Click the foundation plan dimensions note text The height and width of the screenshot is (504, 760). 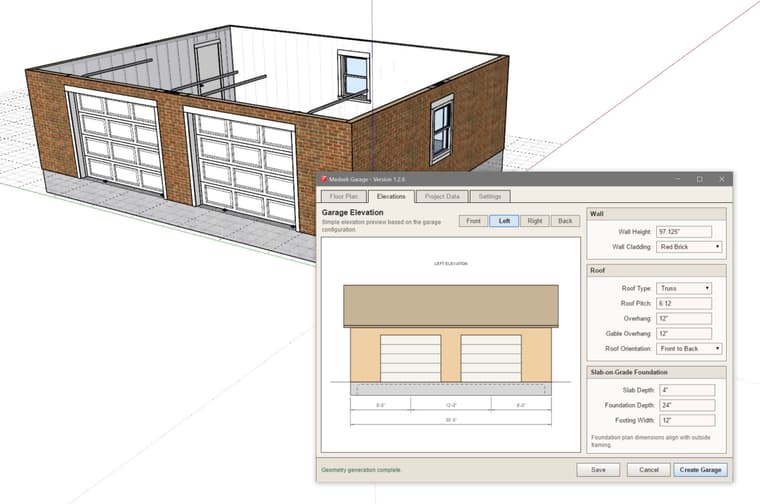(x=650, y=441)
